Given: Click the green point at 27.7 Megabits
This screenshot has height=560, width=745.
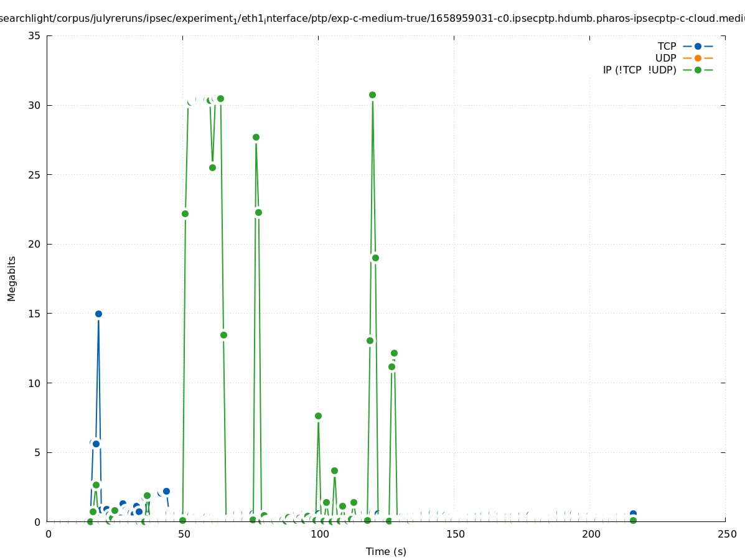Looking at the screenshot, I should click(x=256, y=137).
